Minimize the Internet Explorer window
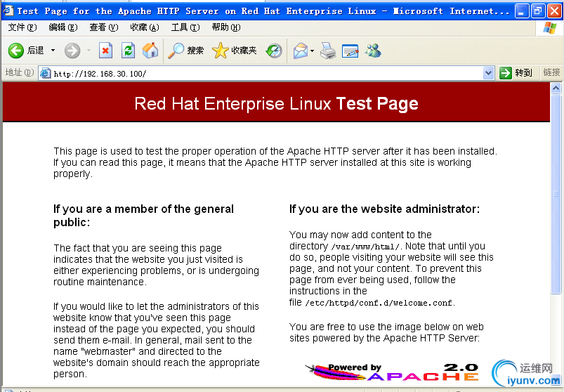564x392 pixels. click(522, 11)
